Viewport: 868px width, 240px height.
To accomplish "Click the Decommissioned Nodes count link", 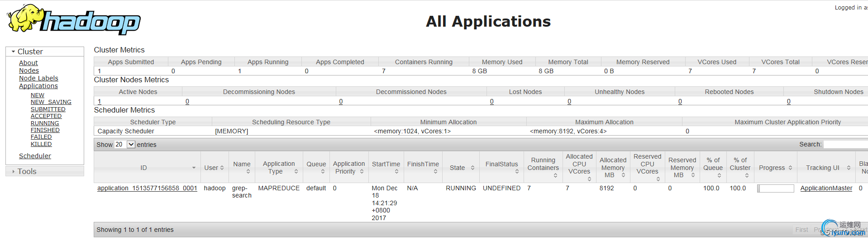I will pyautogui.click(x=341, y=101).
